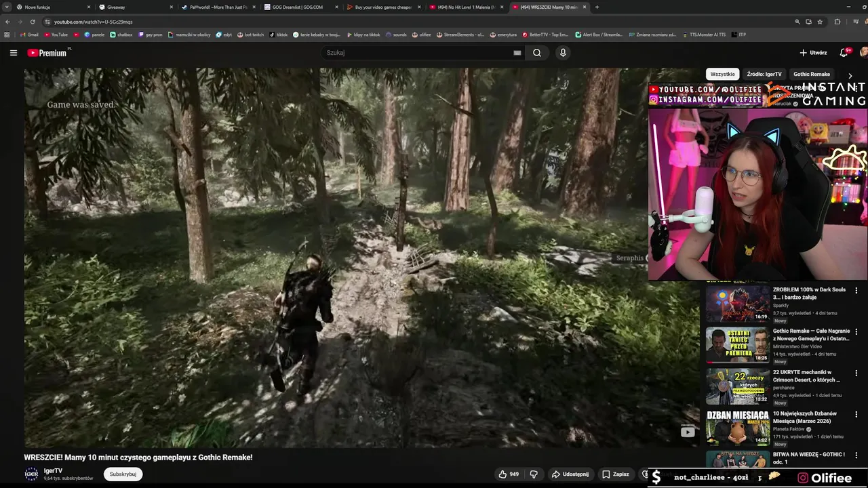Click the video title WRESZCIE! Mamy 10 minut

point(138,457)
